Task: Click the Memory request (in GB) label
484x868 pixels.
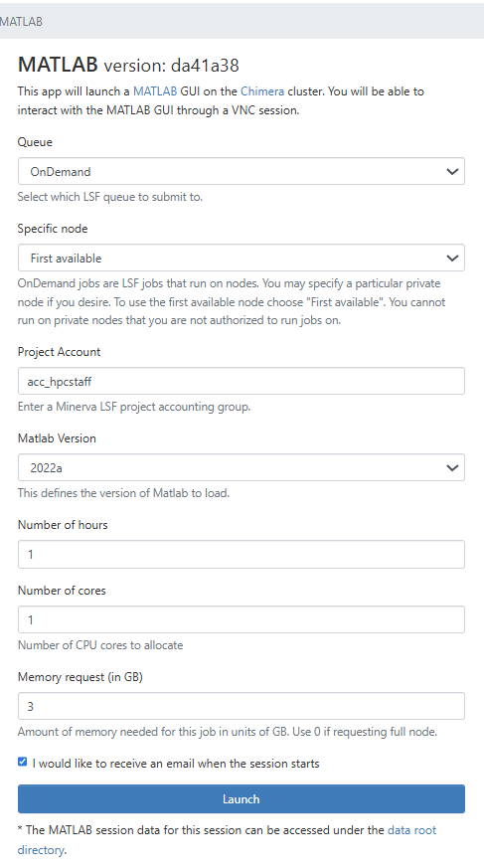Action: pos(81,677)
